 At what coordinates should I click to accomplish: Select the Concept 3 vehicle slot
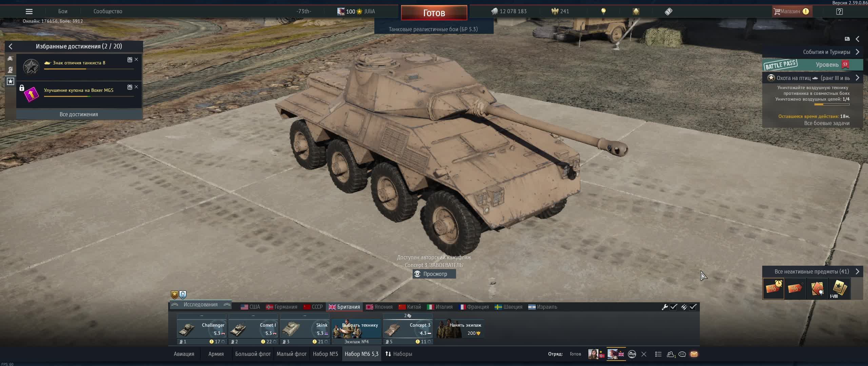pos(408,329)
